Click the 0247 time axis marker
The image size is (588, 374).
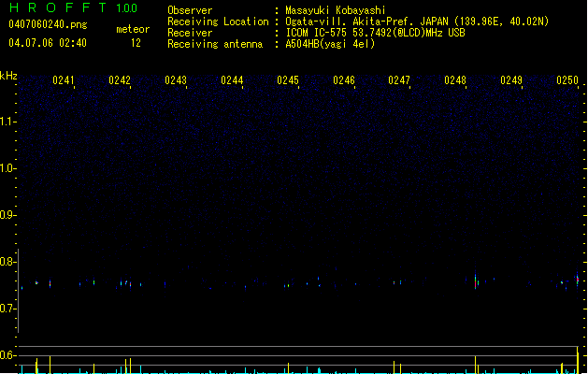399,80
